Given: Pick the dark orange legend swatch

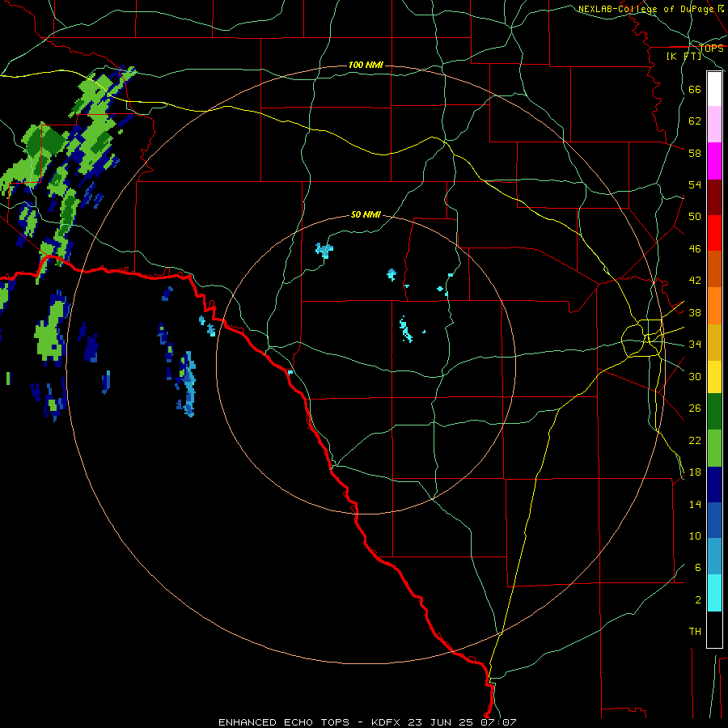Looking at the screenshot, I should 714,269.
